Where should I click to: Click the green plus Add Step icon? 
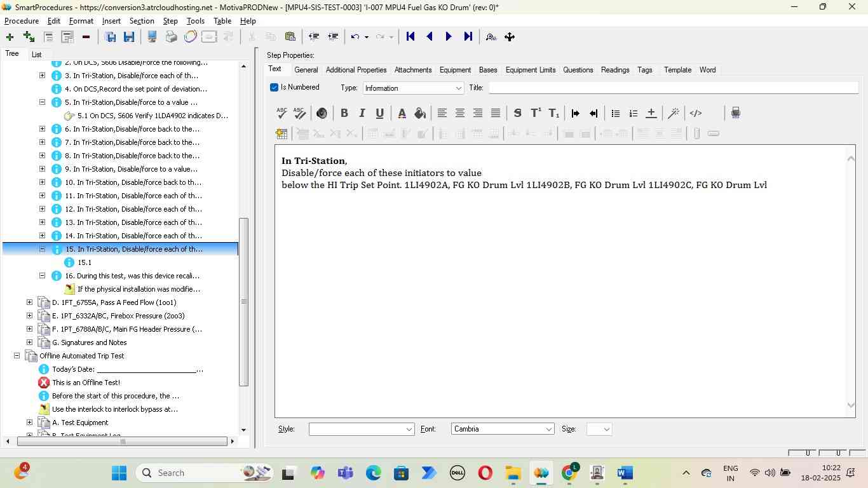pos(10,37)
